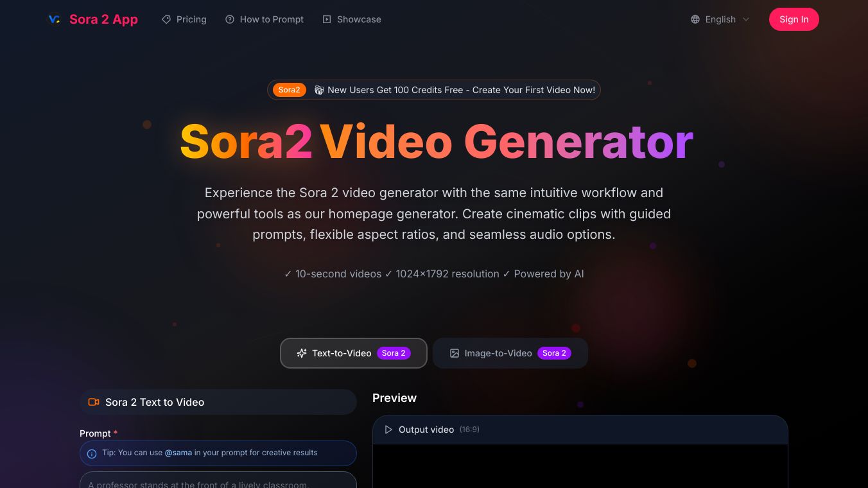The image size is (868, 488).
Task: Click the Output video preview area
Action: pos(580,466)
